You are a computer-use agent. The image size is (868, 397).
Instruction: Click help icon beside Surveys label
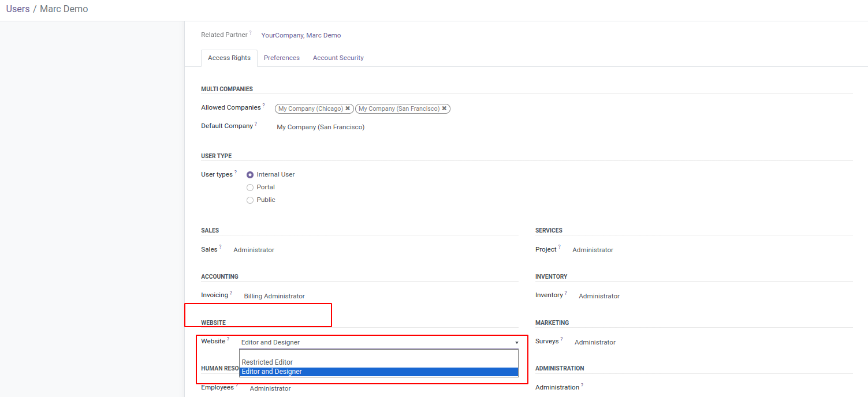[561, 339]
